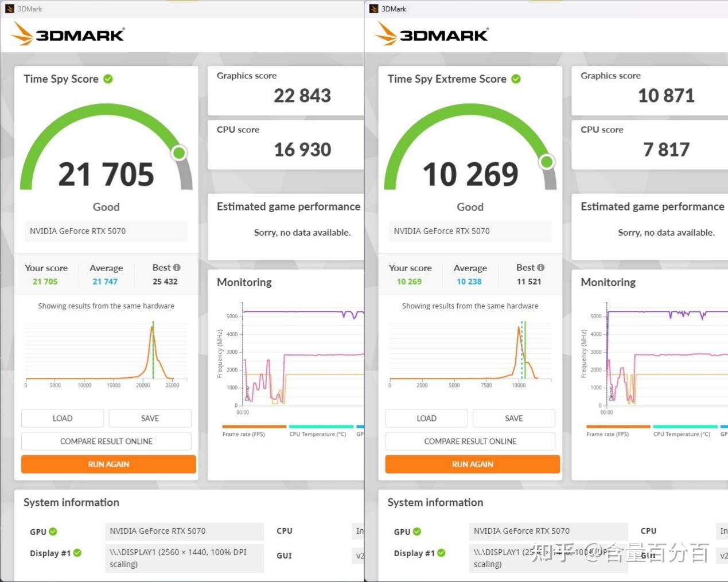Click the CPU score value 16 930
Viewport: 728px width, 582px height.
[x=302, y=150]
